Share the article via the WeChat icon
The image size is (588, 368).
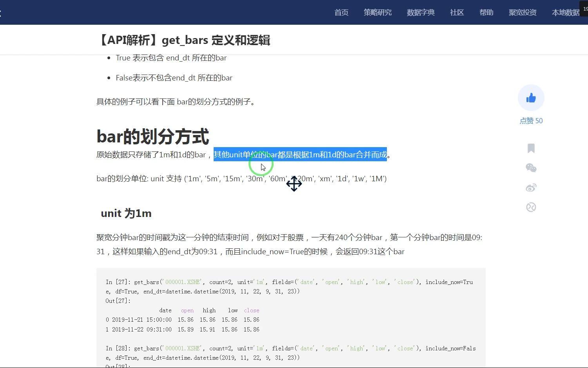coord(531,168)
